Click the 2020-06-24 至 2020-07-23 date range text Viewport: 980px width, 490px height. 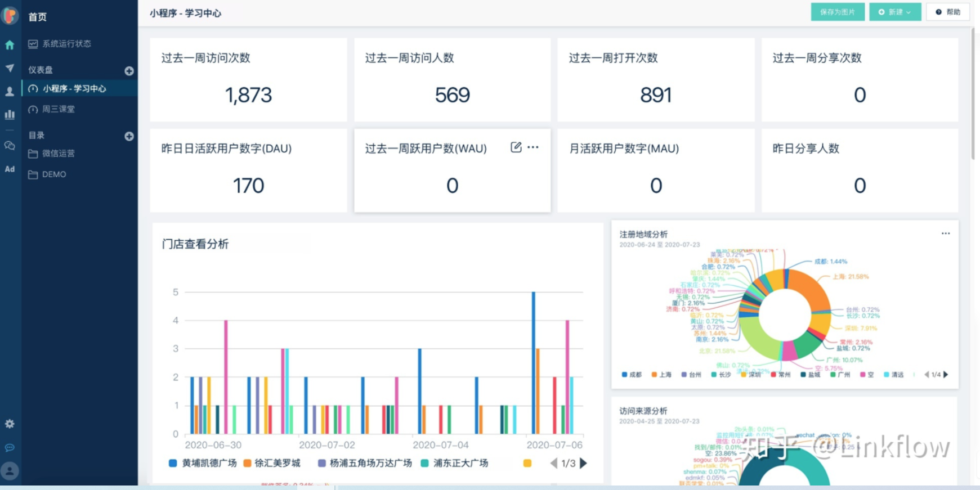[659, 245]
